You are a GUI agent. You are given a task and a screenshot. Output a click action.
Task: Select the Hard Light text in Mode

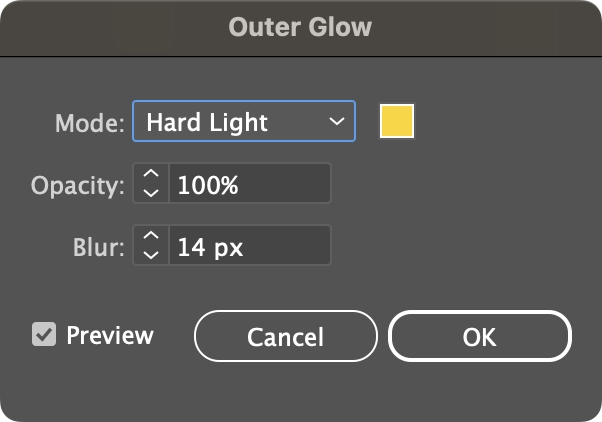(207, 122)
